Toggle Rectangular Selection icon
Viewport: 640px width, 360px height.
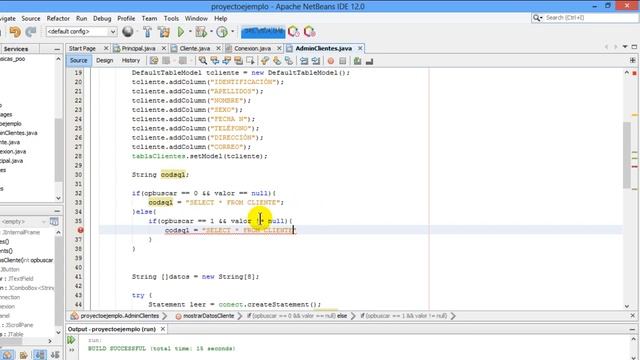250,61
